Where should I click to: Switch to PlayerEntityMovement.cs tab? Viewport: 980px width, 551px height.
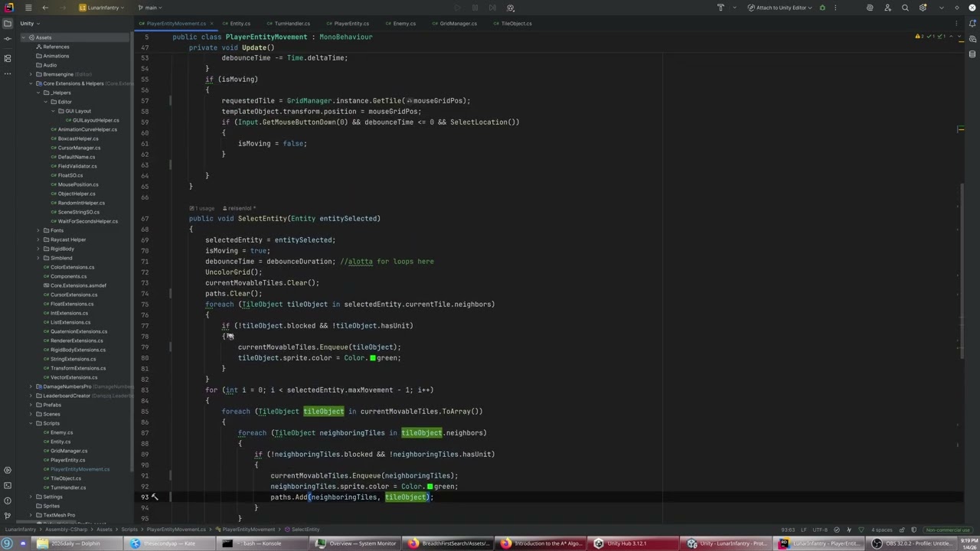click(176, 24)
